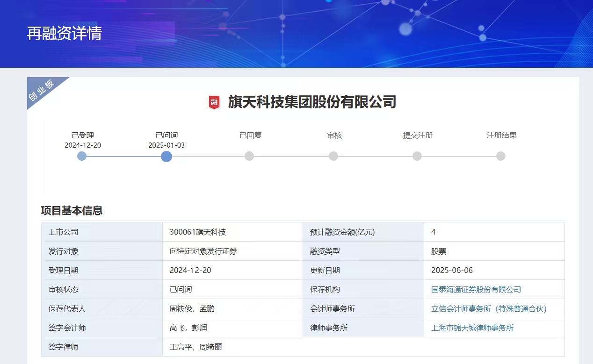Open the 国泰海通证券股份有限公司 sponsor link
The height and width of the screenshot is (364, 593).
476,290
